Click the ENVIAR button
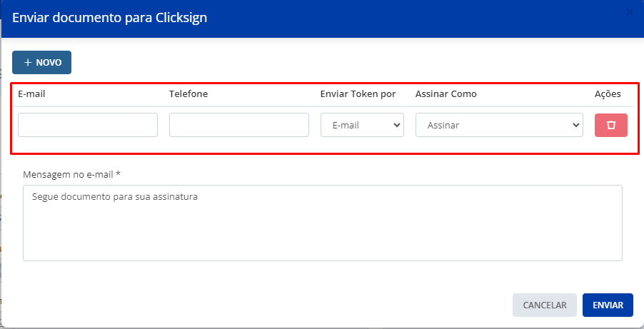Viewport: 644px width, 329px height. (x=608, y=305)
